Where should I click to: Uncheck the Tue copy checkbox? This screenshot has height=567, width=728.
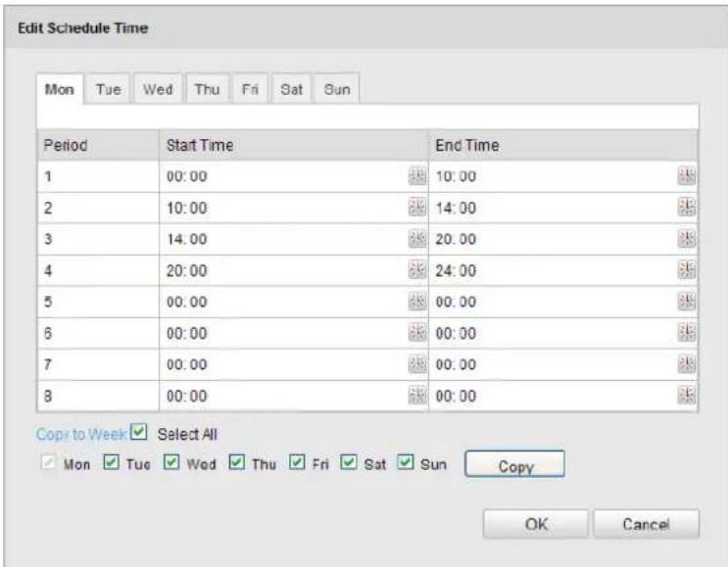111,462
